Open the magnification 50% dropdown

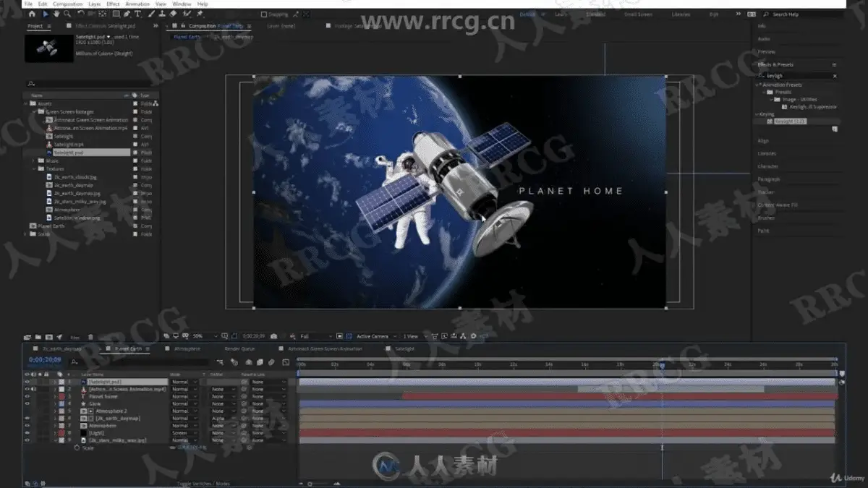click(205, 336)
